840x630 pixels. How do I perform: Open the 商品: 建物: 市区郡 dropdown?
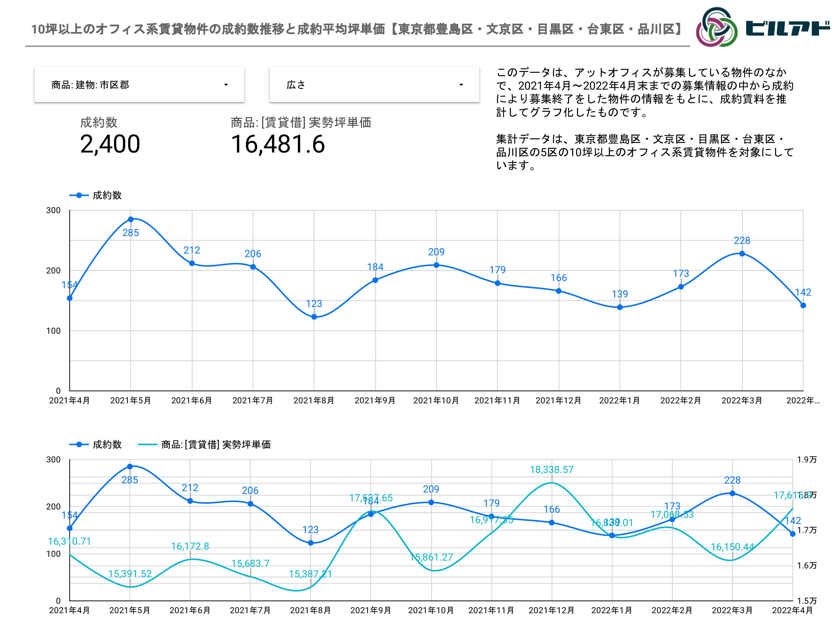(x=139, y=85)
